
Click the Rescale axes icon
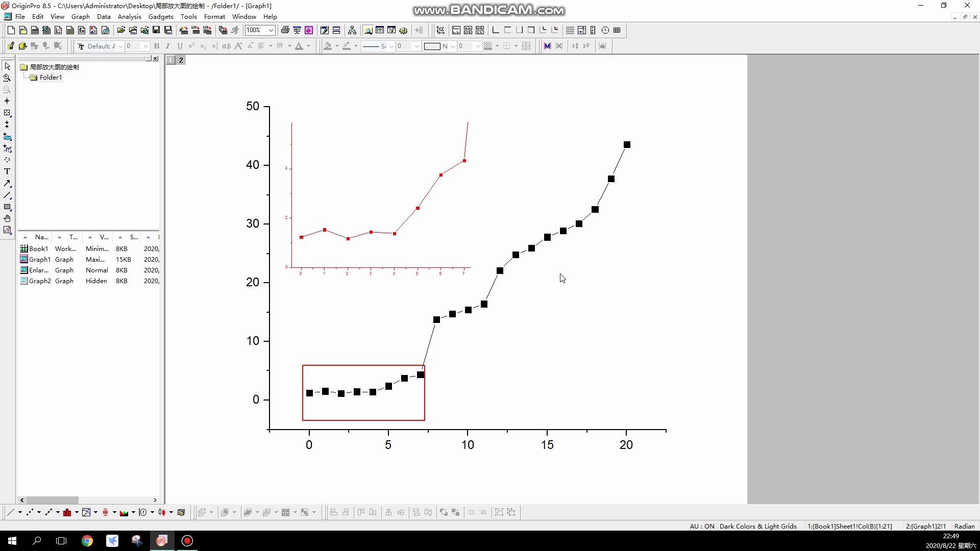(440, 30)
